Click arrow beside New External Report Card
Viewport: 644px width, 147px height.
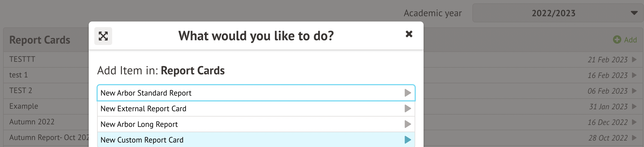pyautogui.click(x=408, y=108)
